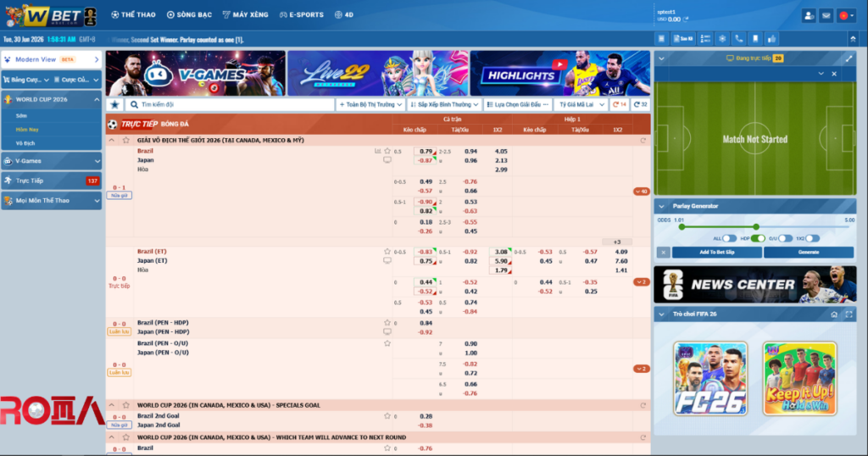The width and height of the screenshot is (868, 456).
Task: Adjust the right odds slider handle
Action: click(x=756, y=227)
